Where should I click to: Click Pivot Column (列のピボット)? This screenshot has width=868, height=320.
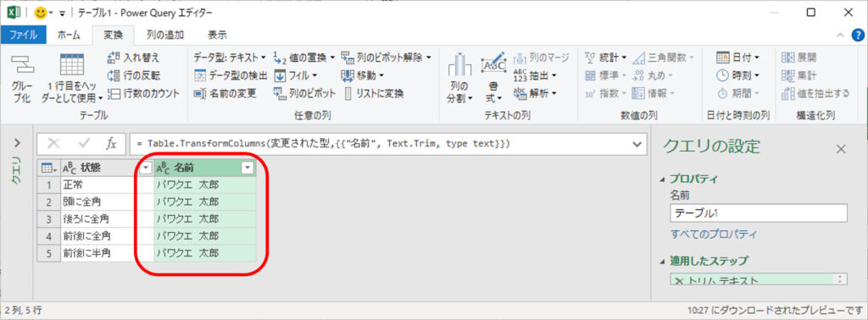point(304,93)
